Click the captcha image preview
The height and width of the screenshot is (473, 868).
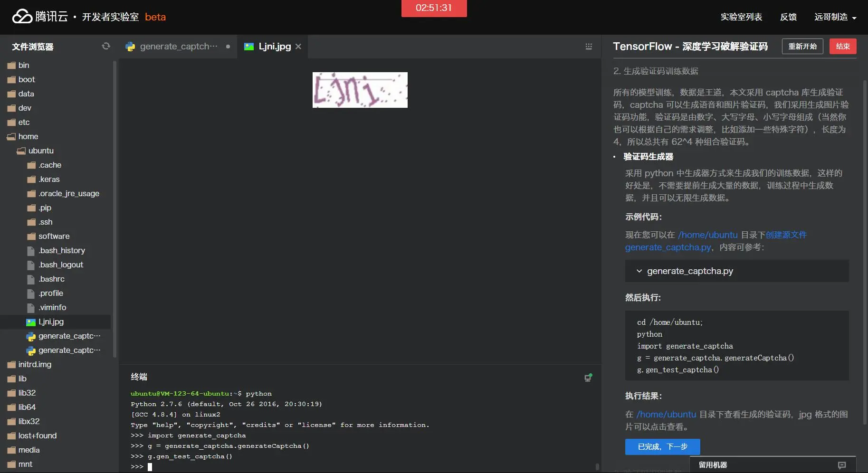point(360,90)
